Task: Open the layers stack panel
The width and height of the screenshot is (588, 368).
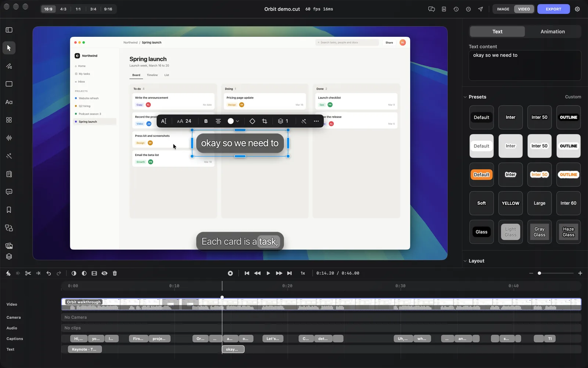Action: pos(9,256)
